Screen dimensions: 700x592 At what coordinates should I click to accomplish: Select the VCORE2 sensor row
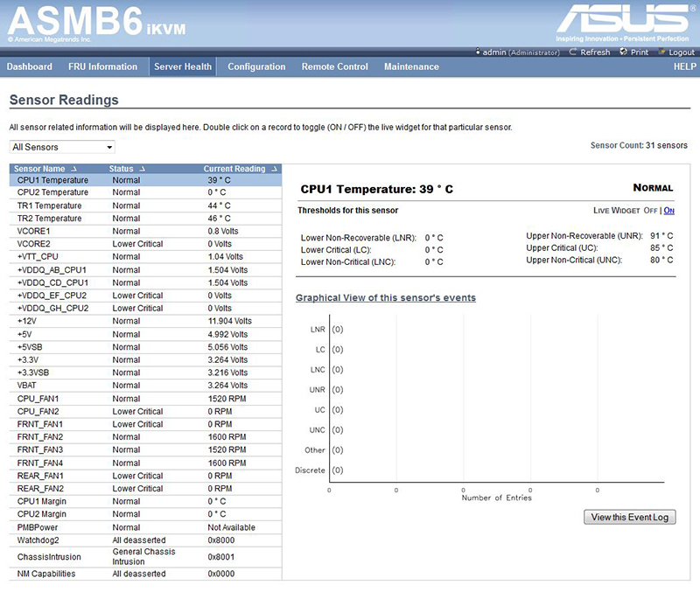[x=145, y=244]
